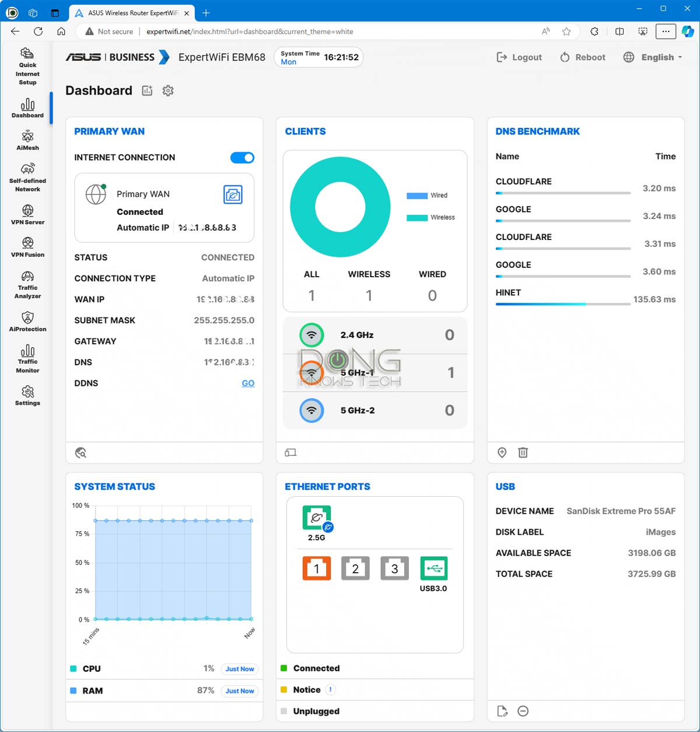This screenshot has height=732, width=700.
Task: Click the GOOGLE 3.24 ms entry
Action: [586, 213]
